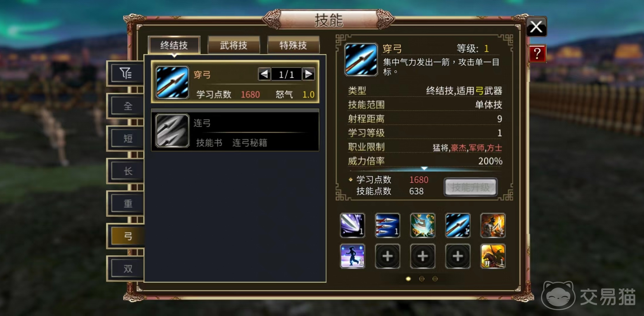Go to the next 穿弓 skill level

308,74
